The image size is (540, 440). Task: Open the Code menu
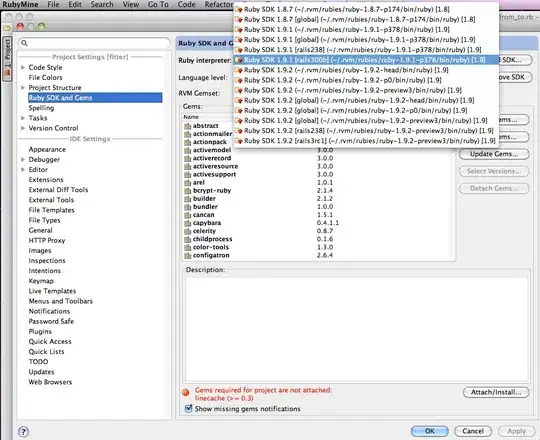pyautogui.click(x=186, y=4)
